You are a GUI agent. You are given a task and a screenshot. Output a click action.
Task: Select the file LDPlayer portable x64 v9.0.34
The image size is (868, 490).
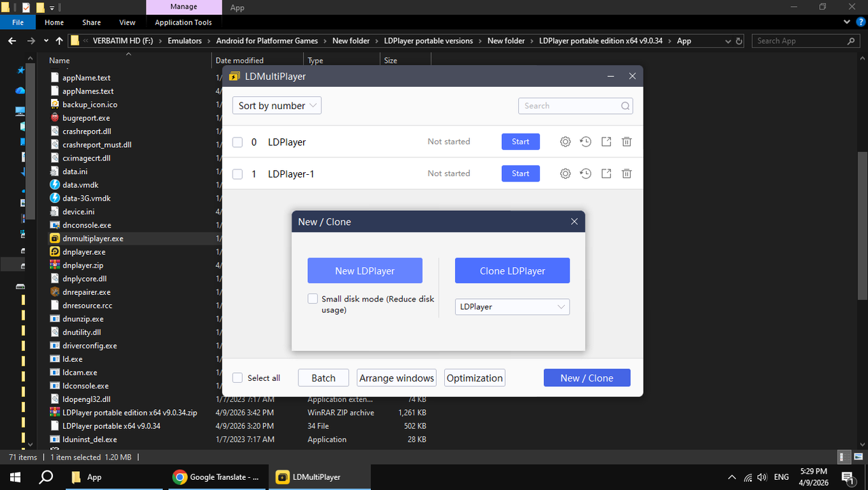point(111,426)
